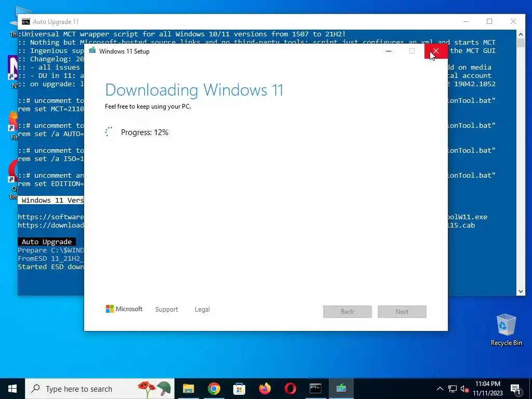Click the Back button in Setup

tap(348, 312)
